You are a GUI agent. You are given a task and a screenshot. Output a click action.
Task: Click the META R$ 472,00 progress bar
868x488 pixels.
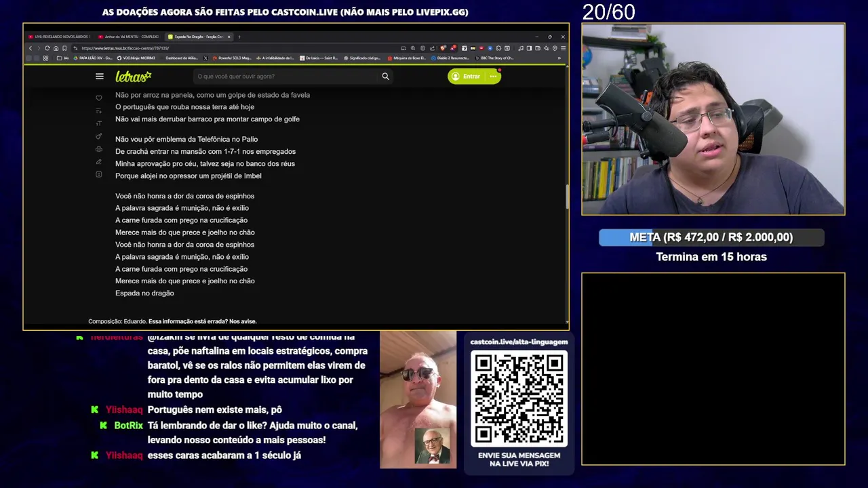click(711, 237)
